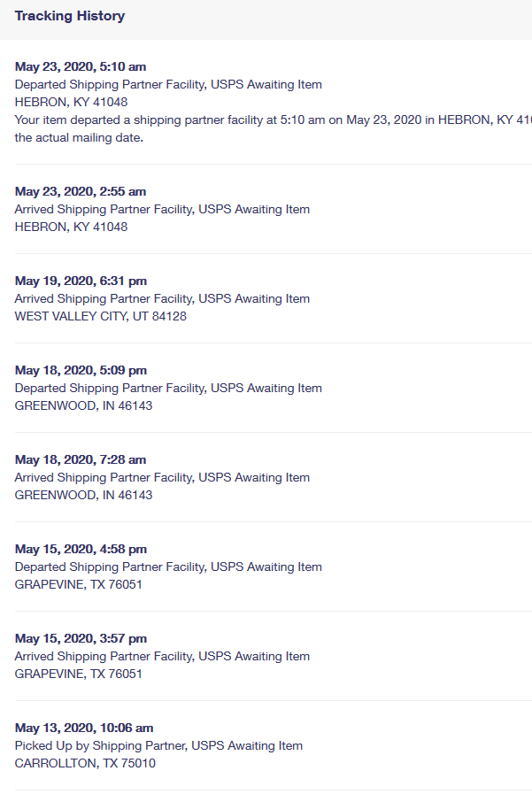The width and height of the screenshot is (532, 794).
Task: Click the sentence starting 'Your item departed'
Action: [266, 119]
